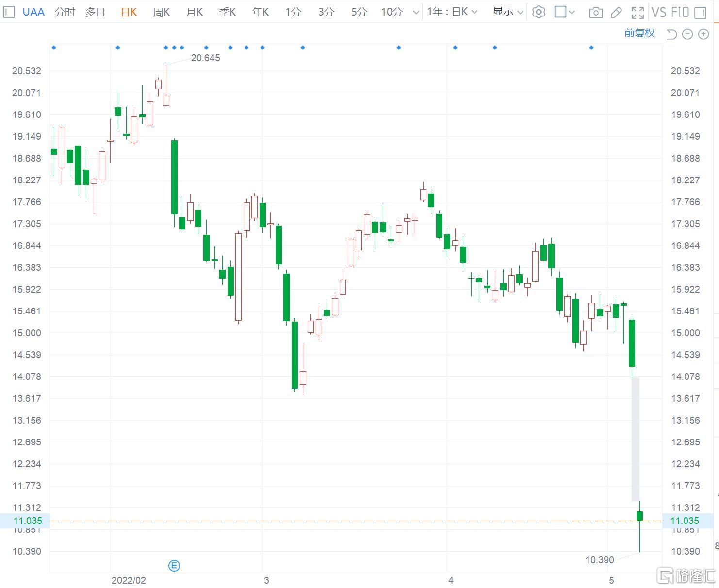Enter fullscreen chart mode
Screen dimensions: 719x588
637,13
